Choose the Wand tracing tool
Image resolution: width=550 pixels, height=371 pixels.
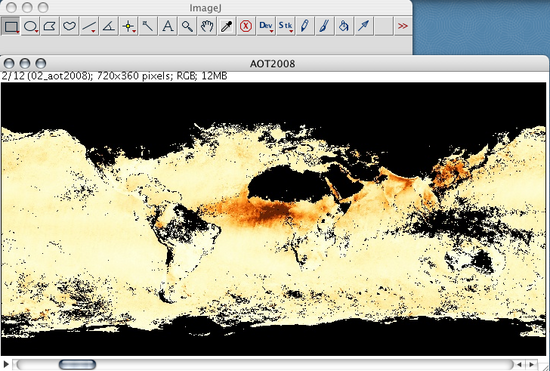click(x=148, y=26)
